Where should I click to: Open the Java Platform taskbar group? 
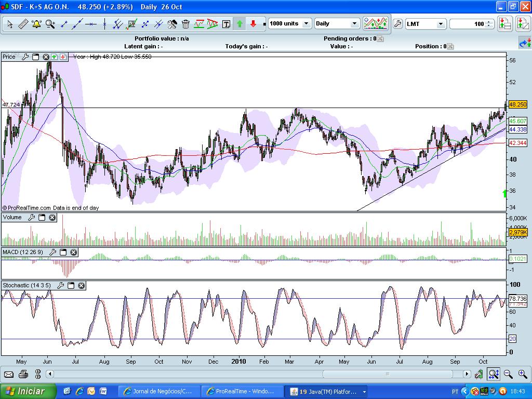point(326,392)
